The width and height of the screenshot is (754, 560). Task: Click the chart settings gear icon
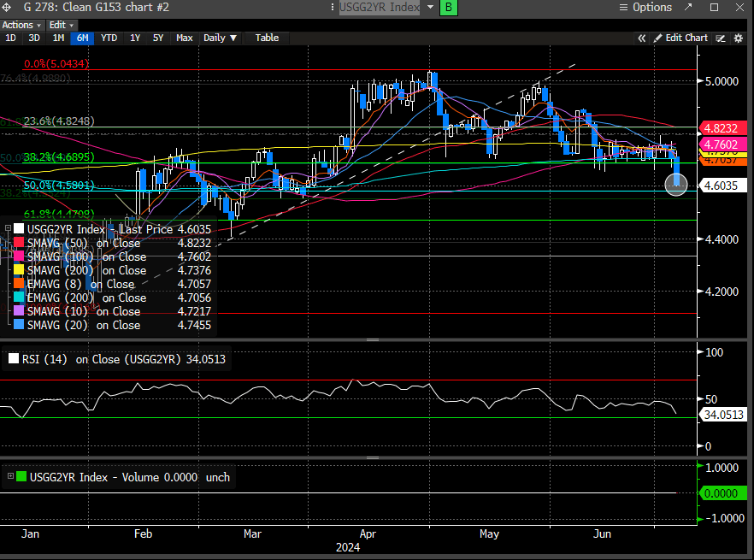[x=737, y=38]
